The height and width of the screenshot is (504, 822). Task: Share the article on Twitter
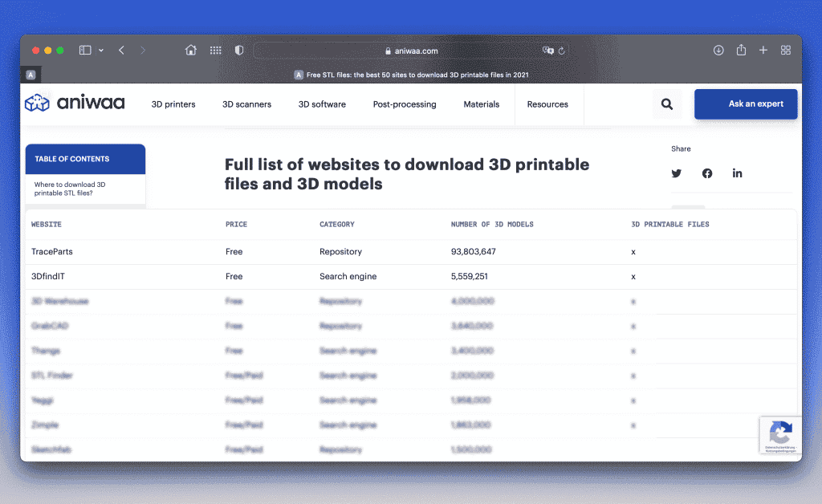point(677,173)
